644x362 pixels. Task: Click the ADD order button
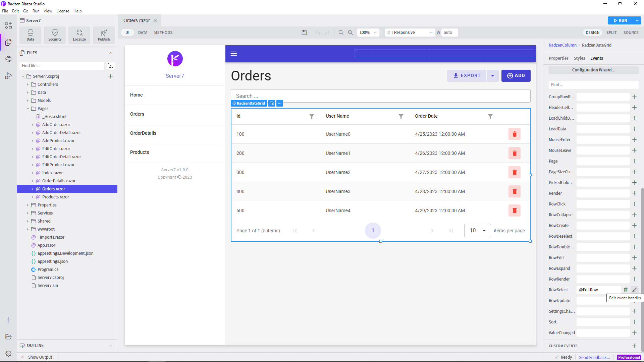(x=516, y=76)
